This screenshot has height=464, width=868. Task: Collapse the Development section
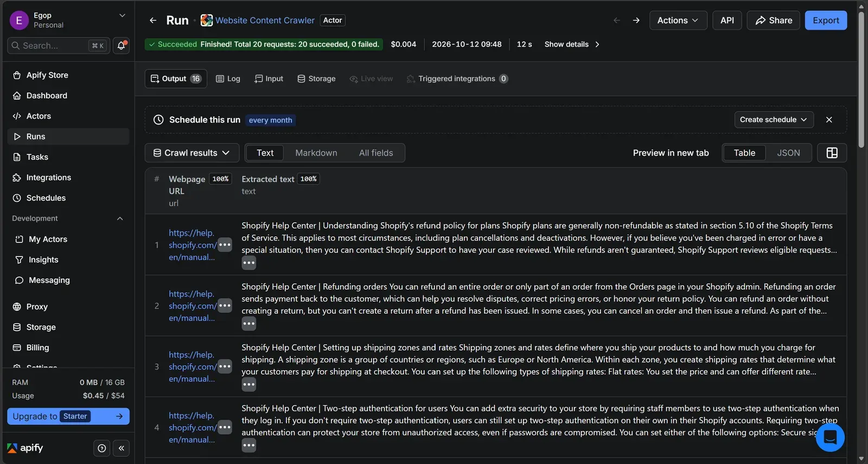120,218
